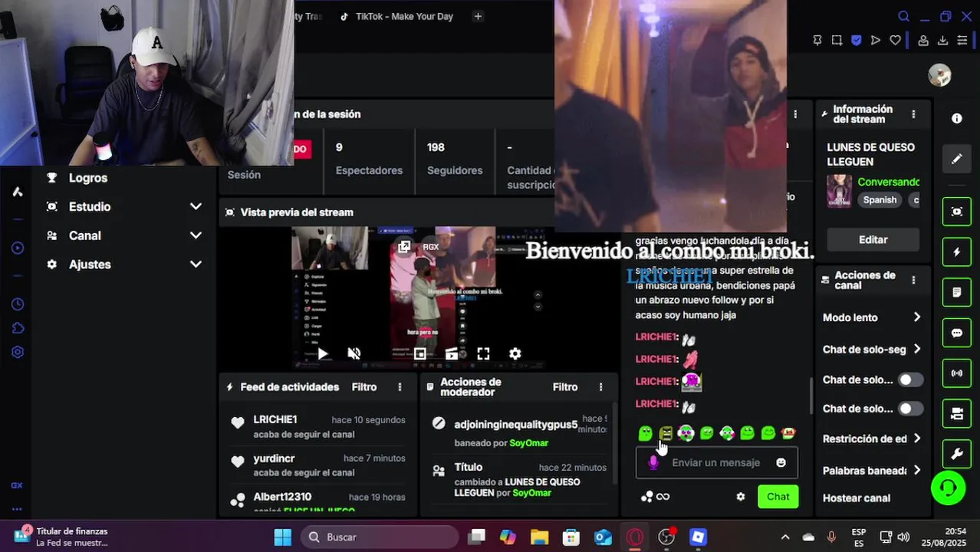Expand Chat de solo-seg options

tap(872, 350)
